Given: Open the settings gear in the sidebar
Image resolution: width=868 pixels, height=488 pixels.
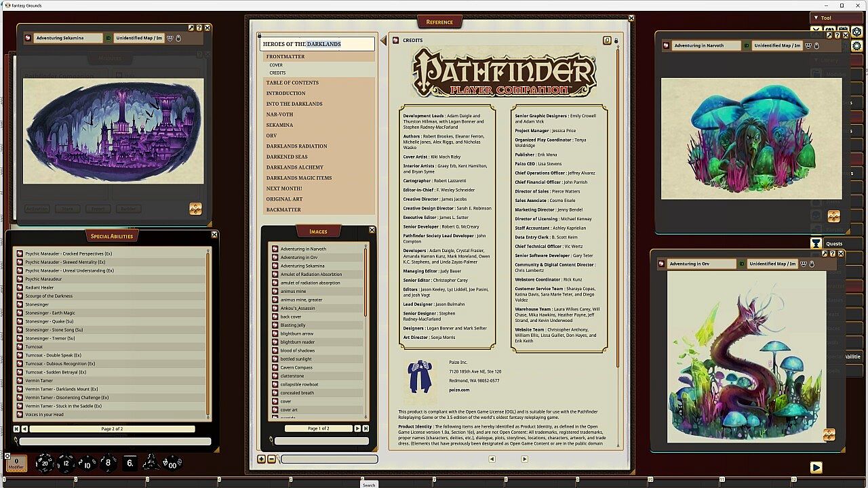Looking at the screenshot, I should [856, 46].
